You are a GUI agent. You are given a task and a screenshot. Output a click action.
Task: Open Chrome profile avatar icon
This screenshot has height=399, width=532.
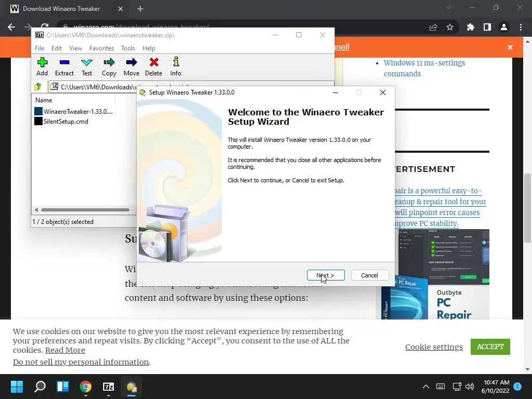(504, 27)
